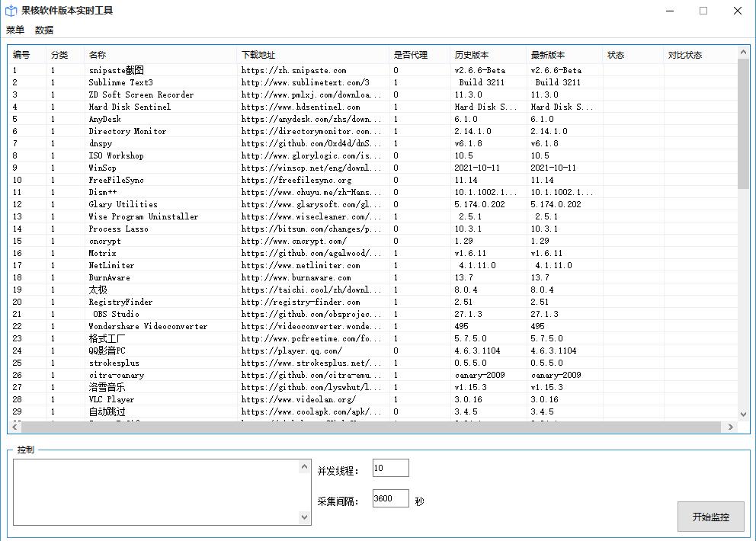
Task: Sort by the 名称 column header
Action: (98, 55)
